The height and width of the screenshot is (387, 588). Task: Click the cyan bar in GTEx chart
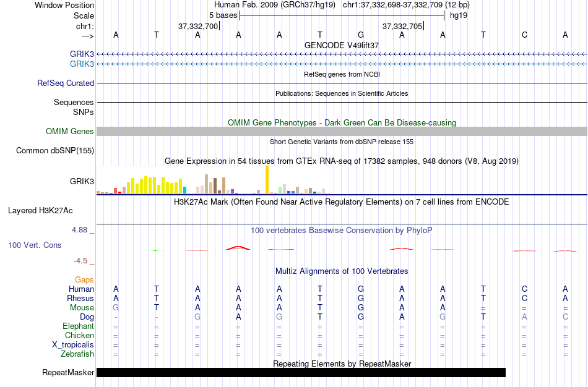(x=184, y=190)
